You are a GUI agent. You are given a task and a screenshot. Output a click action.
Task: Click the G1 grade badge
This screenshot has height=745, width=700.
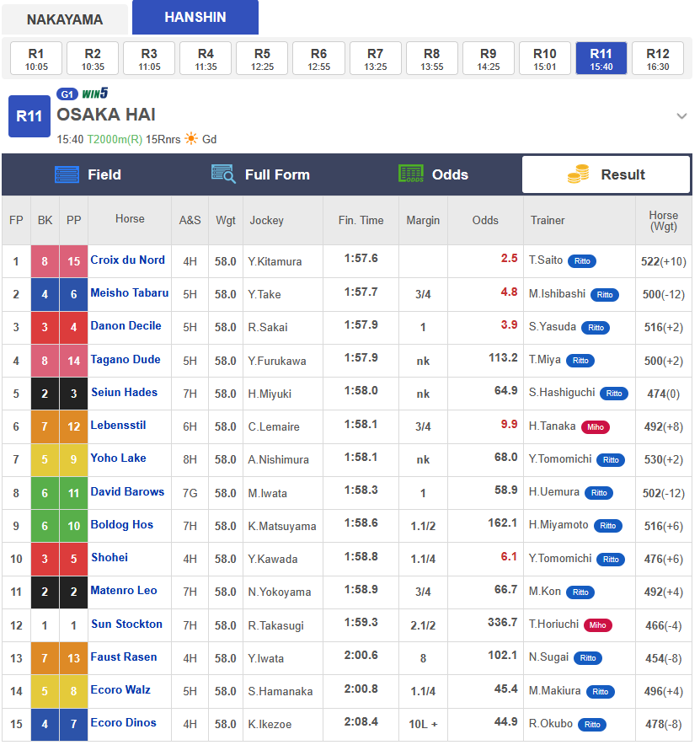point(67,94)
